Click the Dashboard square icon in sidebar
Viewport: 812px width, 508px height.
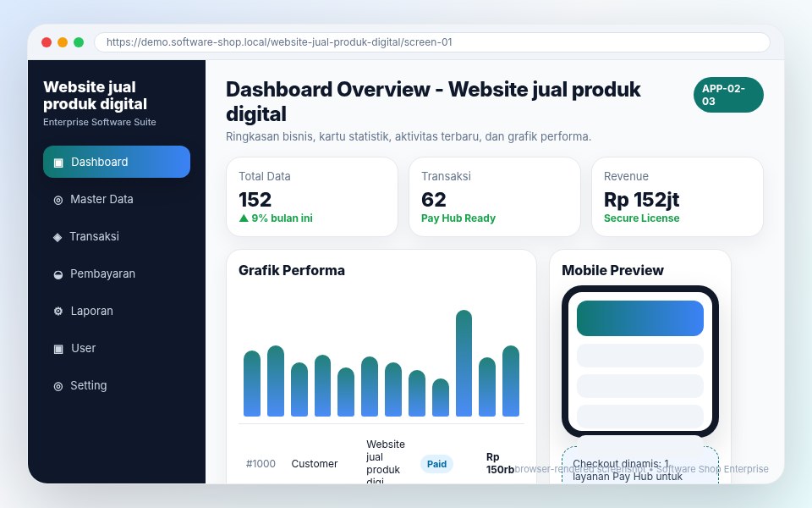(x=58, y=163)
